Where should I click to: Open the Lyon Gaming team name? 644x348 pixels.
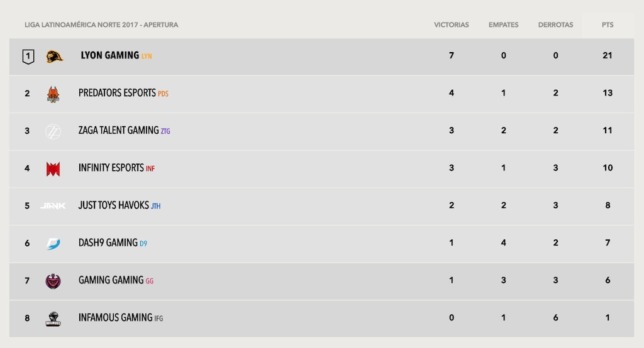click(109, 55)
